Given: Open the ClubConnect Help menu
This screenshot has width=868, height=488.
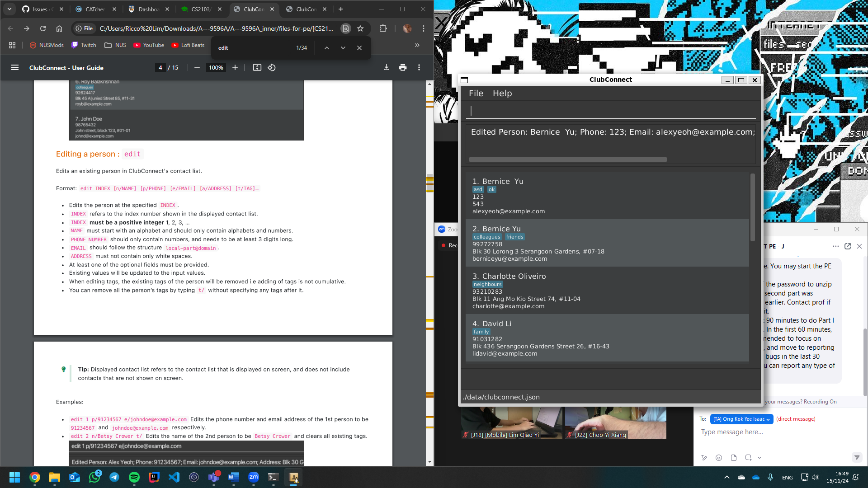Looking at the screenshot, I should coord(502,93).
